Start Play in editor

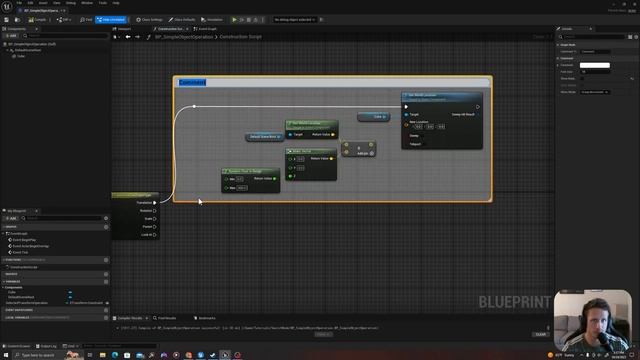pyautogui.click(x=234, y=20)
